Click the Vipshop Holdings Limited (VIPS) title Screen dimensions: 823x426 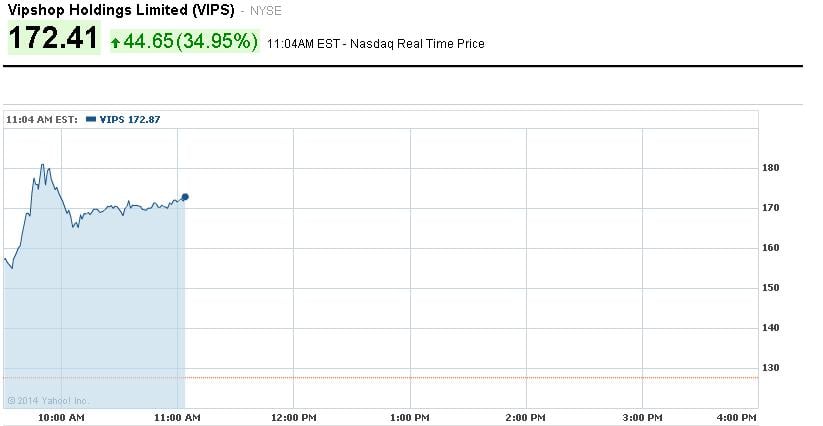tap(122, 11)
